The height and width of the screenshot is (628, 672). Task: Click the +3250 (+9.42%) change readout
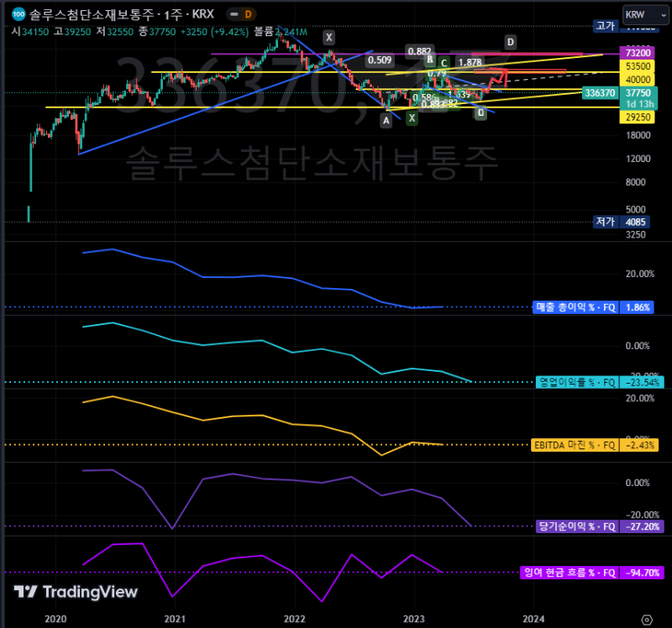coord(214,32)
